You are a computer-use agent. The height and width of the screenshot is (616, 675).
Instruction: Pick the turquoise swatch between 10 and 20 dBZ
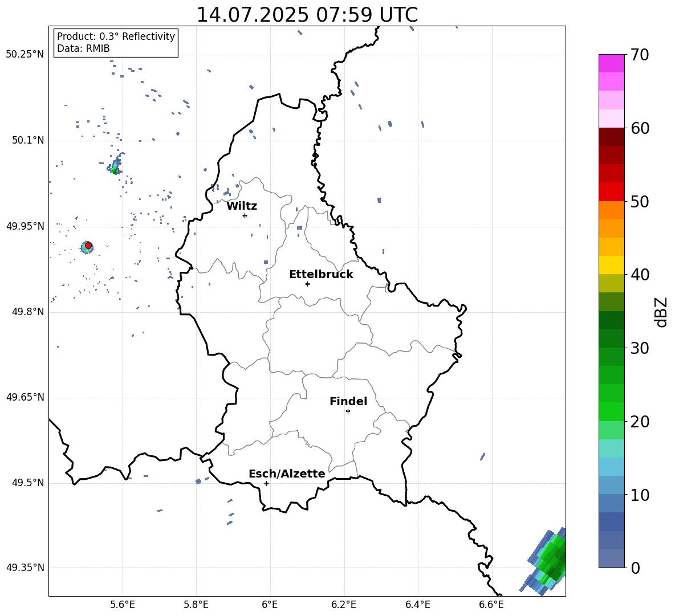(611, 448)
